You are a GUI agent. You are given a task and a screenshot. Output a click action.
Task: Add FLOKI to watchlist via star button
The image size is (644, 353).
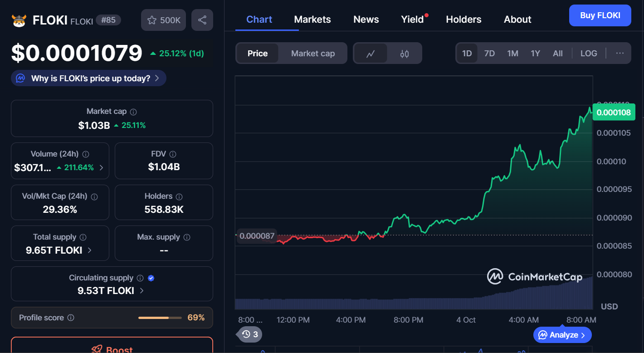[163, 20]
